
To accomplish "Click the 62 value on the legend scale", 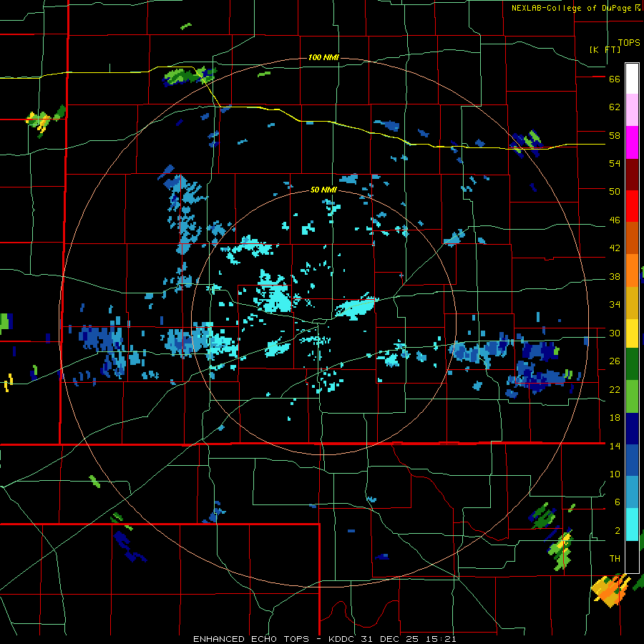I will [615, 107].
